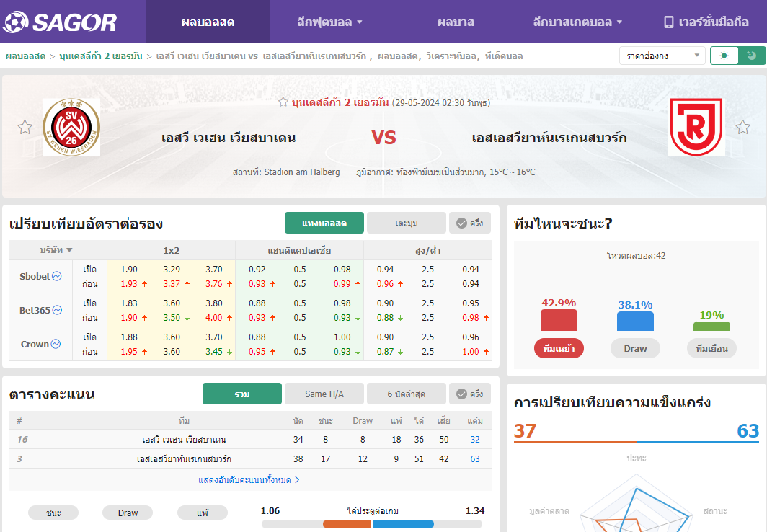The height and width of the screenshot is (532, 767).
Task: Tap the mobile version phone icon
Action: point(668,22)
